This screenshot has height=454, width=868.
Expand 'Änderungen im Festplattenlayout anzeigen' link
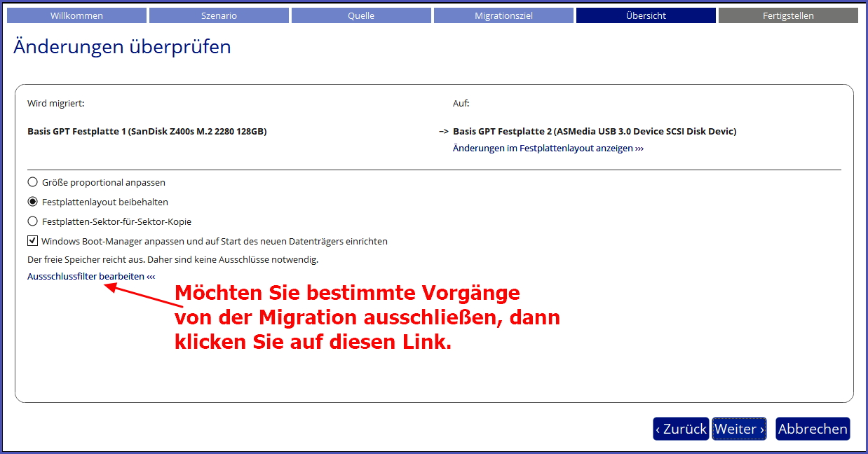(x=548, y=149)
